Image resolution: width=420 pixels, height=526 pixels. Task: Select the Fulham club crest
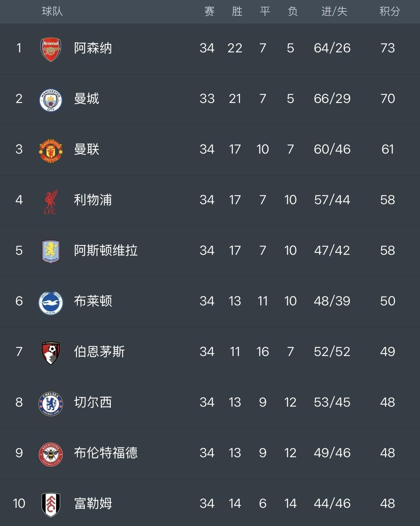tap(51, 505)
